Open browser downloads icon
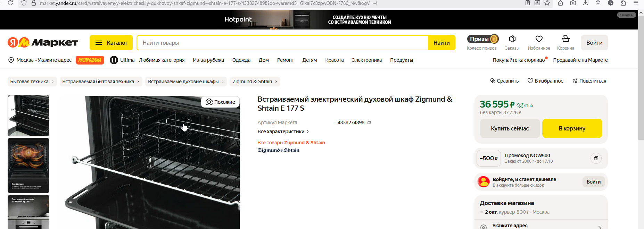 [585, 3]
